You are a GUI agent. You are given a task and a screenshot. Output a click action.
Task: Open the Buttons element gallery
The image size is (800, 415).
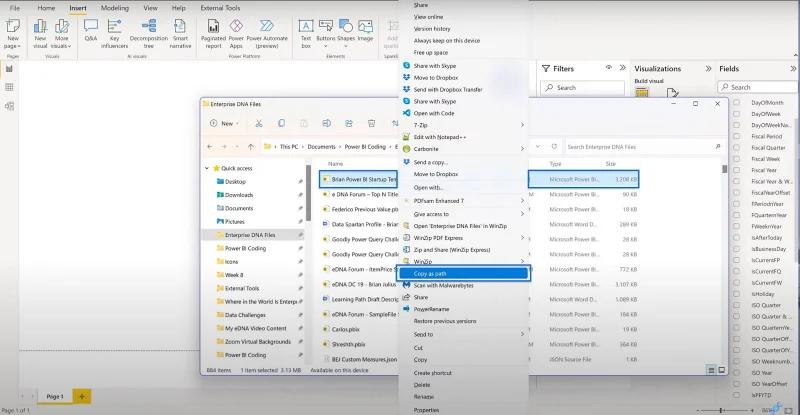click(326, 26)
